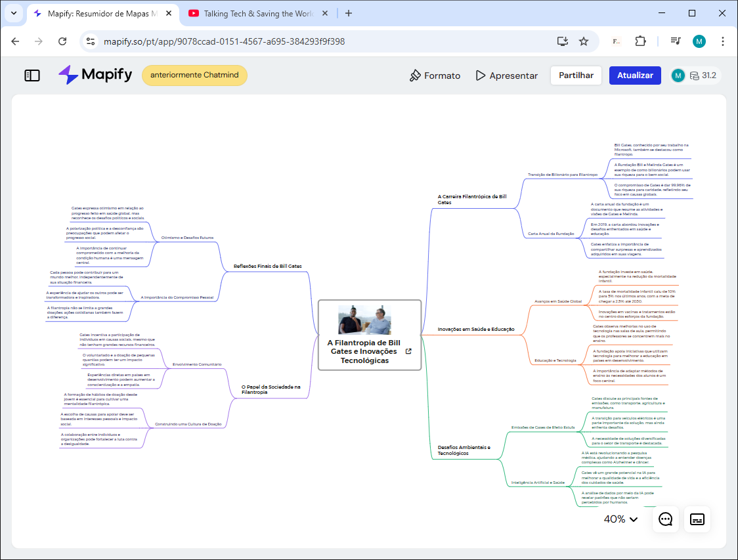738x560 pixels.
Task: Click the central node video thumbnail
Action: tap(365, 320)
